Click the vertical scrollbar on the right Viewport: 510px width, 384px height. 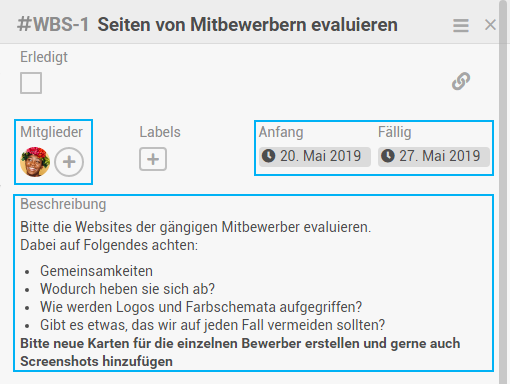tap(503, 192)
